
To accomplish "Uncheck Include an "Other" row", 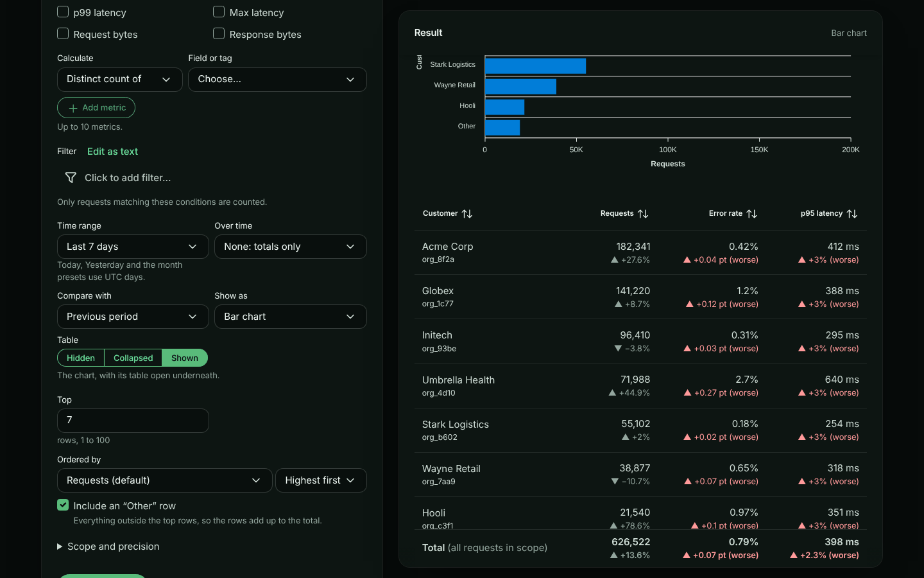I will click(63, 505).
